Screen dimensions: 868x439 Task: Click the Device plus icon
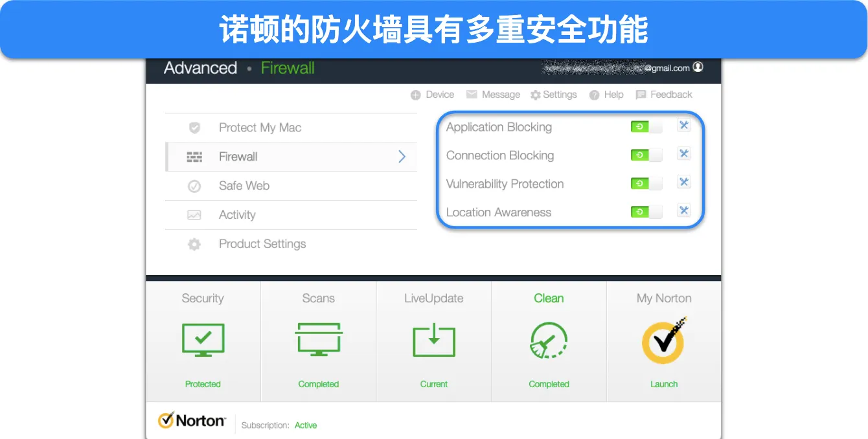click(416, 95)
